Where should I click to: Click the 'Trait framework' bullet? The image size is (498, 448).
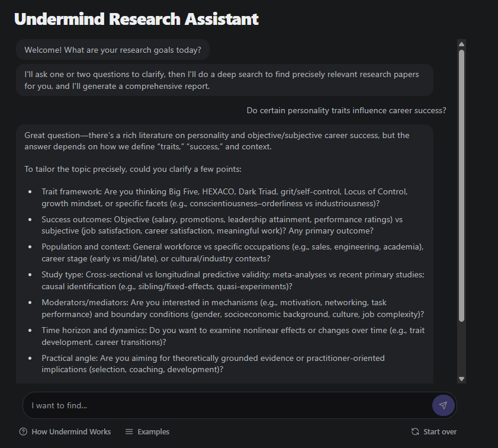coord(224,197)
